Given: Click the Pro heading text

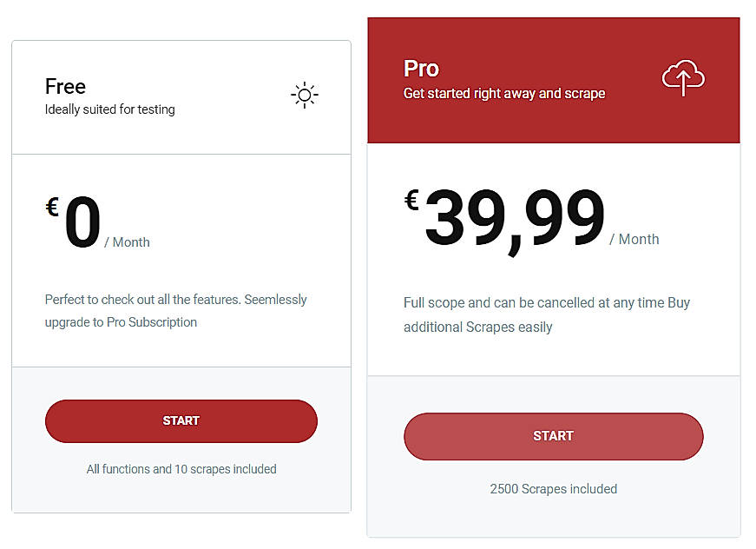Looking at the screenshot, I should coord(420,69).
